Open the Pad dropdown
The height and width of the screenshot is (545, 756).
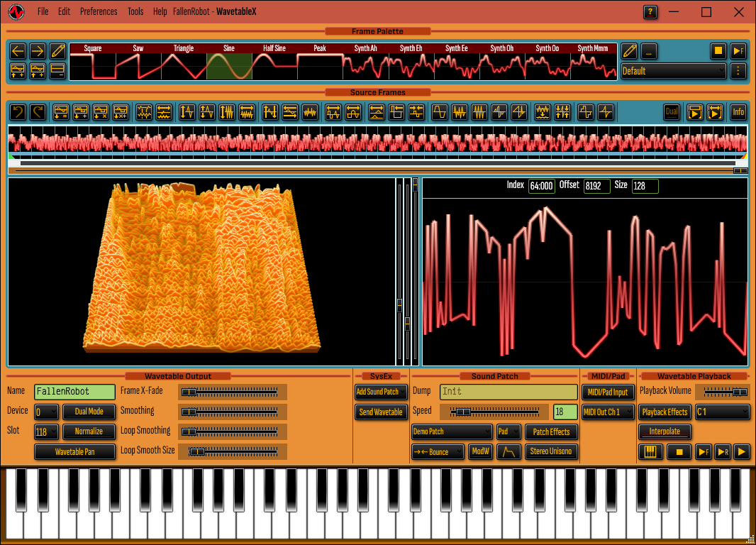pos(508,431)
